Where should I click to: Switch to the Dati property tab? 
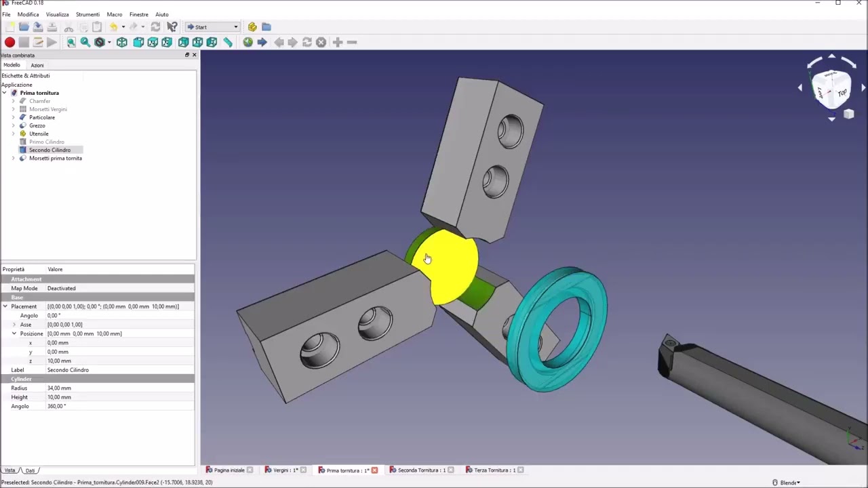[x=30, y=470]
